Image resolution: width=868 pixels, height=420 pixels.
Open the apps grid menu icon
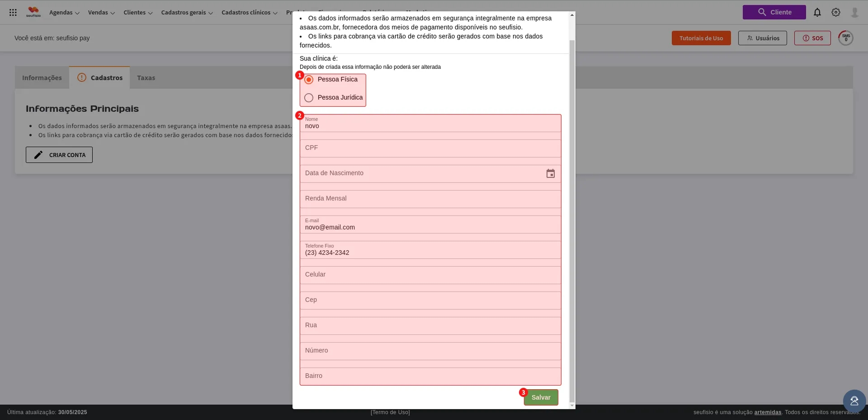pyautogui.click(x=13, y=12)
